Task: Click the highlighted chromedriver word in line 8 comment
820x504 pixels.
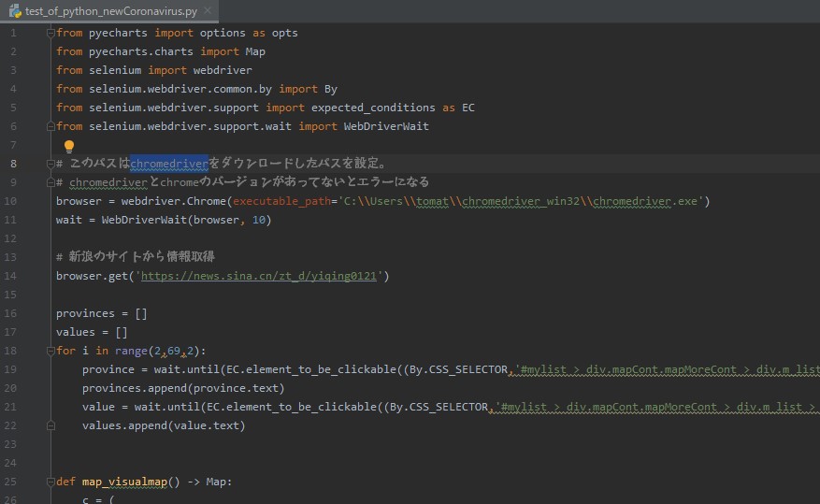Action: 169,164
